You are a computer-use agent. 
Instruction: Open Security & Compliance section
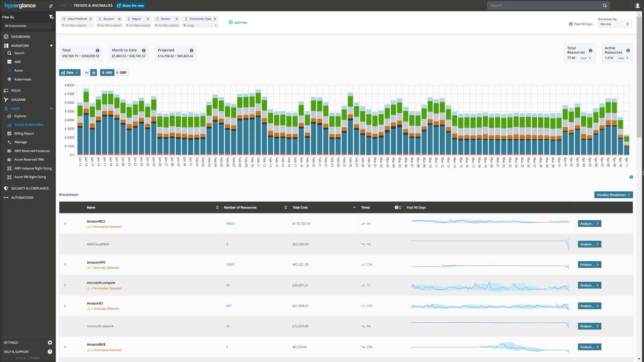[30, 188]
